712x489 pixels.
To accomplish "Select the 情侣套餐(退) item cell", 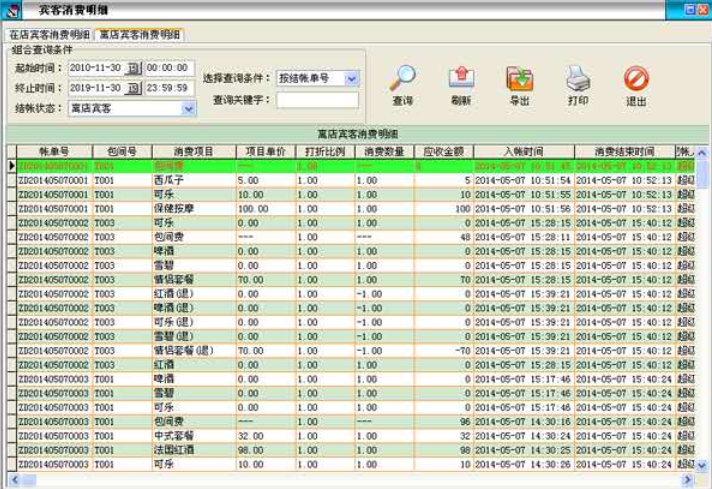I will pyautogui.click(x=194, y=351).
